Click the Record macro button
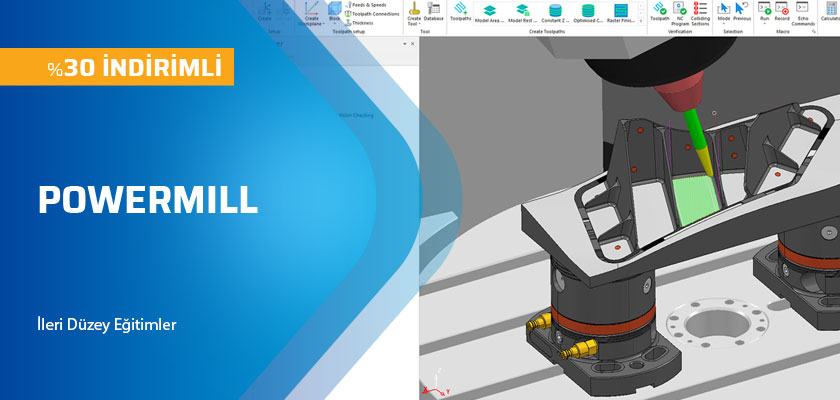Screen dimensions: 840x400 [x=782, y=11]
